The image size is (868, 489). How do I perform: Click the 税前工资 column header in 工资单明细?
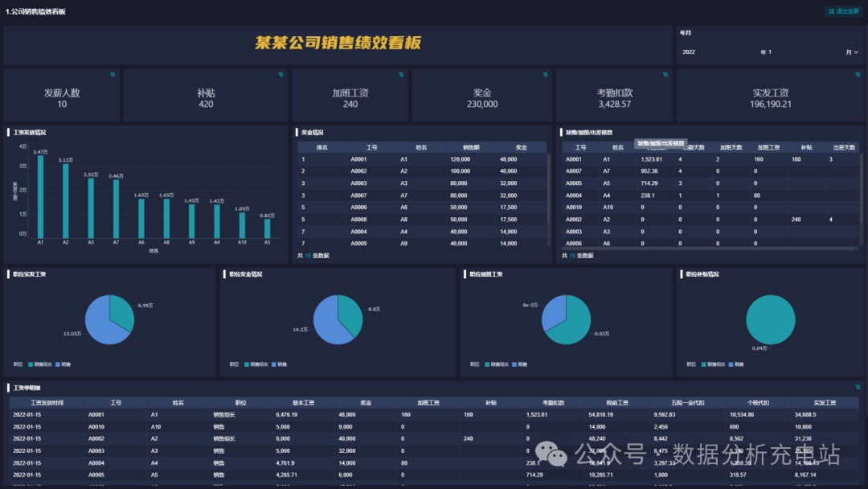click(x=617, y=403)
